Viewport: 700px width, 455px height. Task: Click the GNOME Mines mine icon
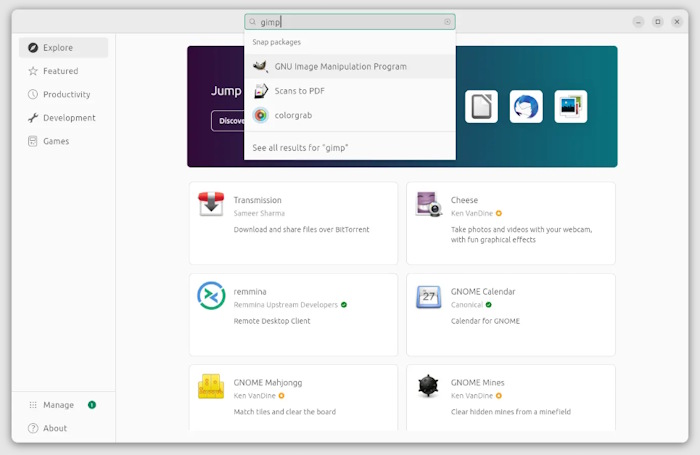point(428,386)
